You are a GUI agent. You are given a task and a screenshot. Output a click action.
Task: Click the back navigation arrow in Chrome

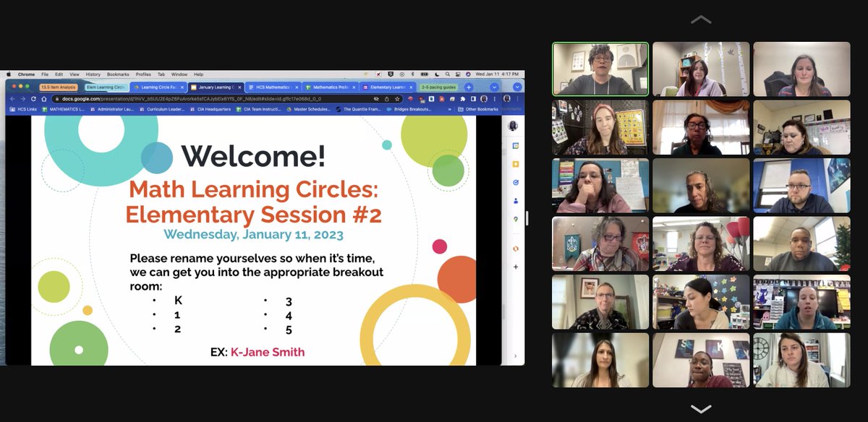pyautogui.click(x=12, y=99)
